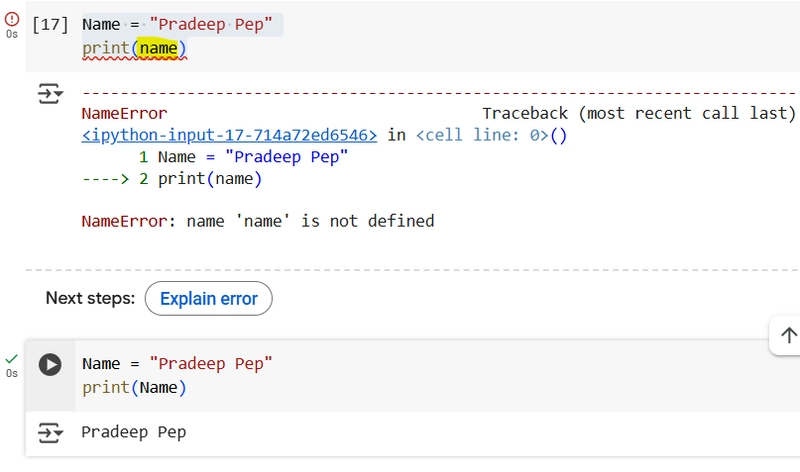The height and width of the screenshot is (472, 800).
Task: Click the NameError heading in the traceback
Action: click(x=124, y=113)
